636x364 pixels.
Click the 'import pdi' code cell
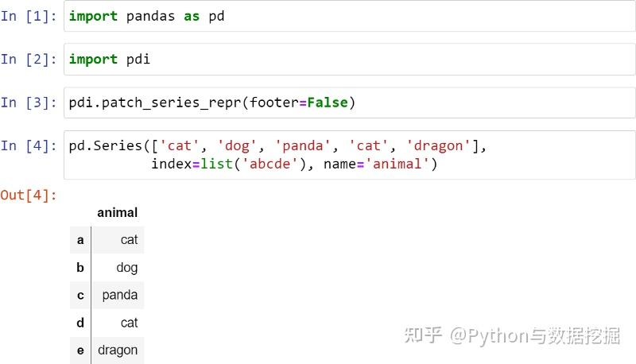pos(349,59)
